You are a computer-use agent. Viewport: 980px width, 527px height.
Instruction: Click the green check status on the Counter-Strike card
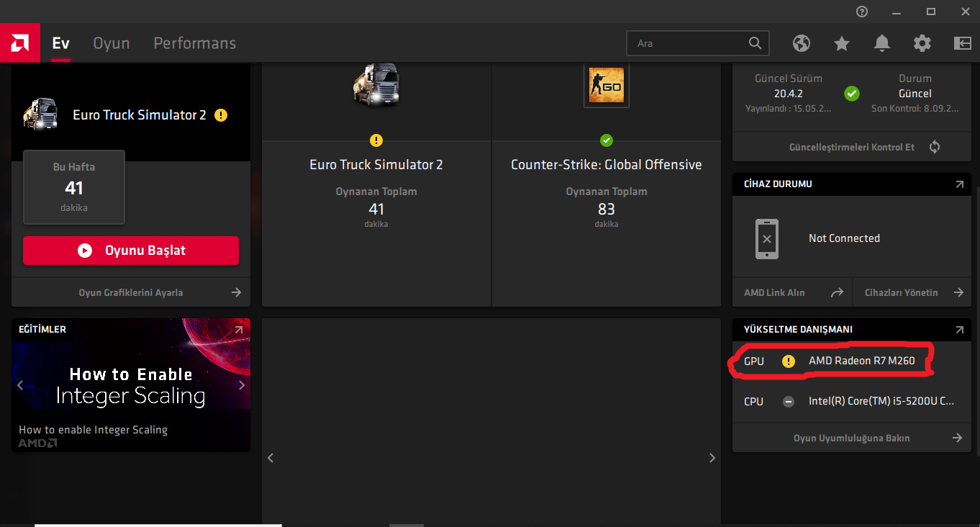(x=607, y=140)
